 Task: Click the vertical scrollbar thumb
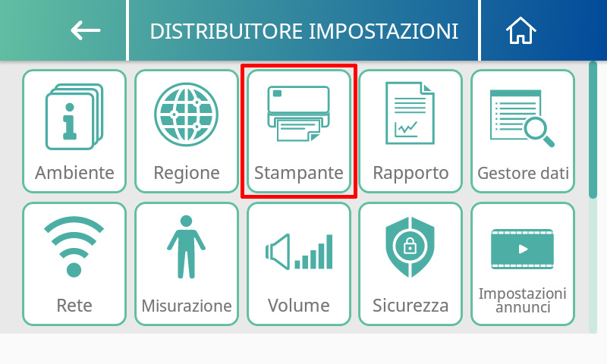pyautogui.click(x=593, y=130)
